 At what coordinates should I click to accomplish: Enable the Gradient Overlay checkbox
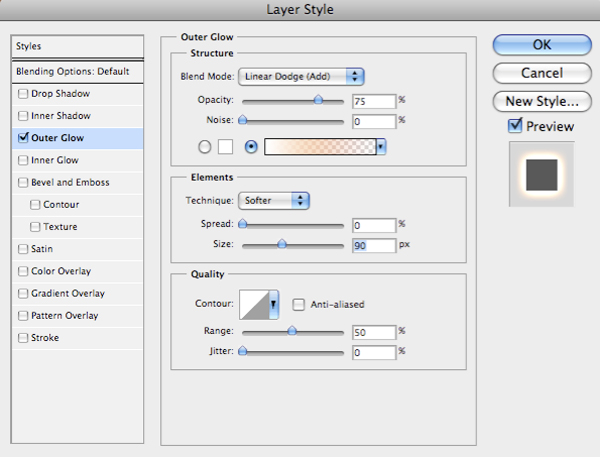(23, 294)
